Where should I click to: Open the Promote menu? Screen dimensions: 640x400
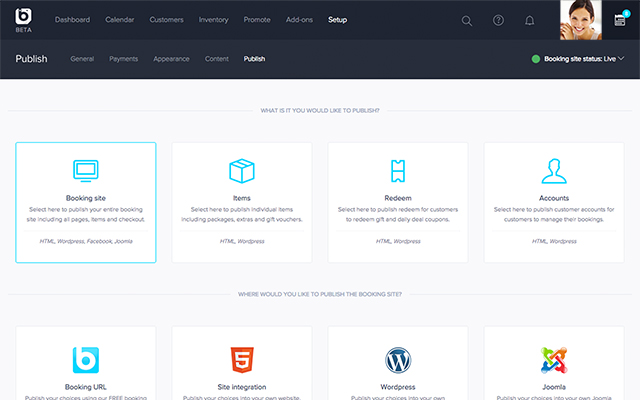point(257,20)
